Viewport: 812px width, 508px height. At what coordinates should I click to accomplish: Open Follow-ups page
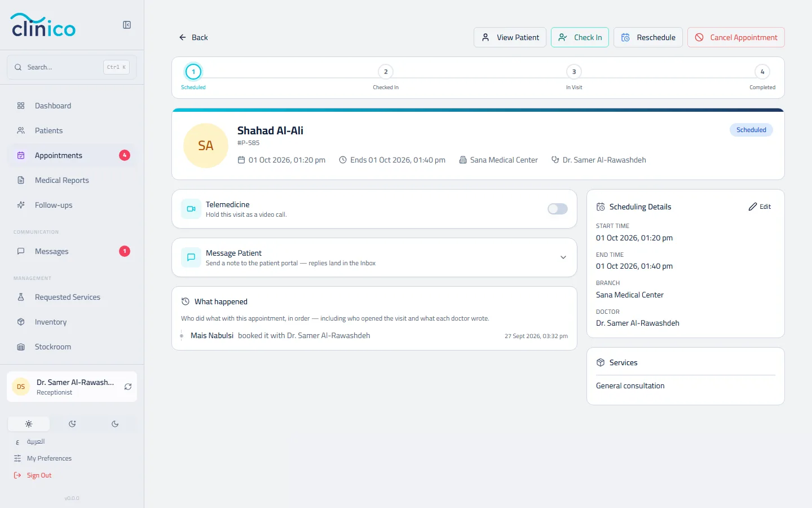[x=72, y=205]
